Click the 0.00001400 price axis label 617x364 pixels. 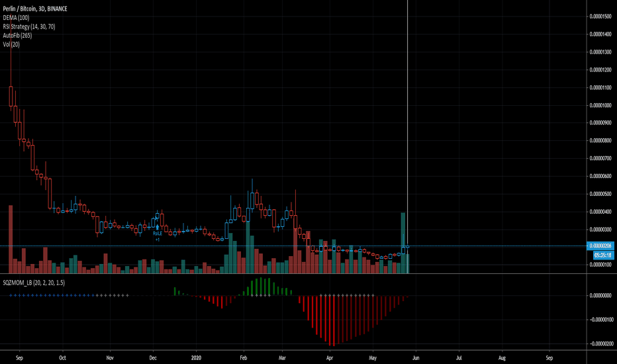(600, 34)
